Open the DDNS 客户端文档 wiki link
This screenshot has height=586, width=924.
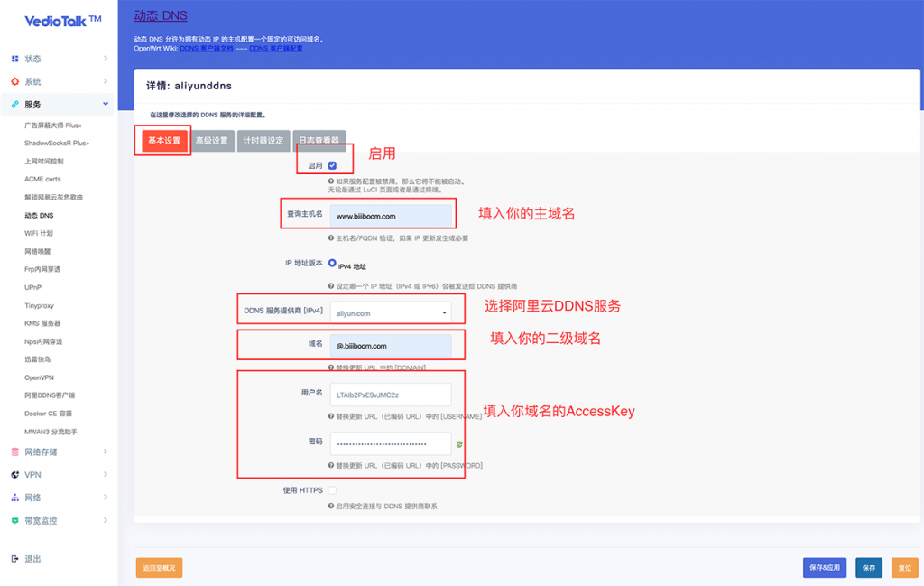(208, 49)
